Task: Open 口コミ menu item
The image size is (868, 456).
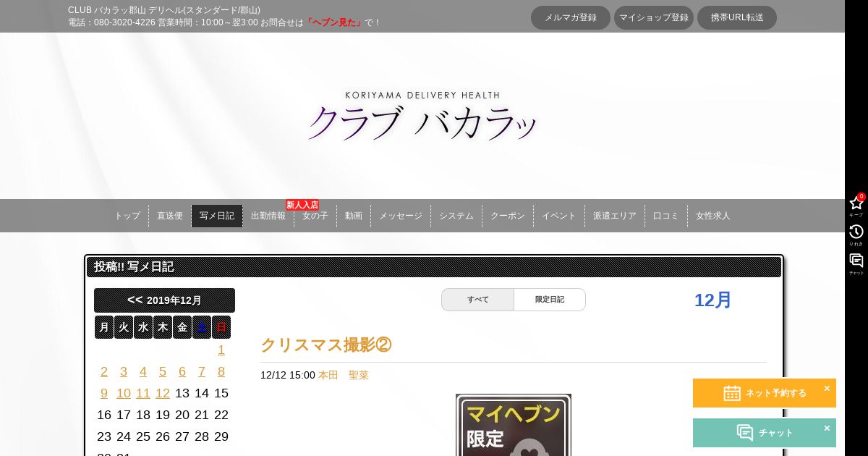Action: [x=666, y=216]
